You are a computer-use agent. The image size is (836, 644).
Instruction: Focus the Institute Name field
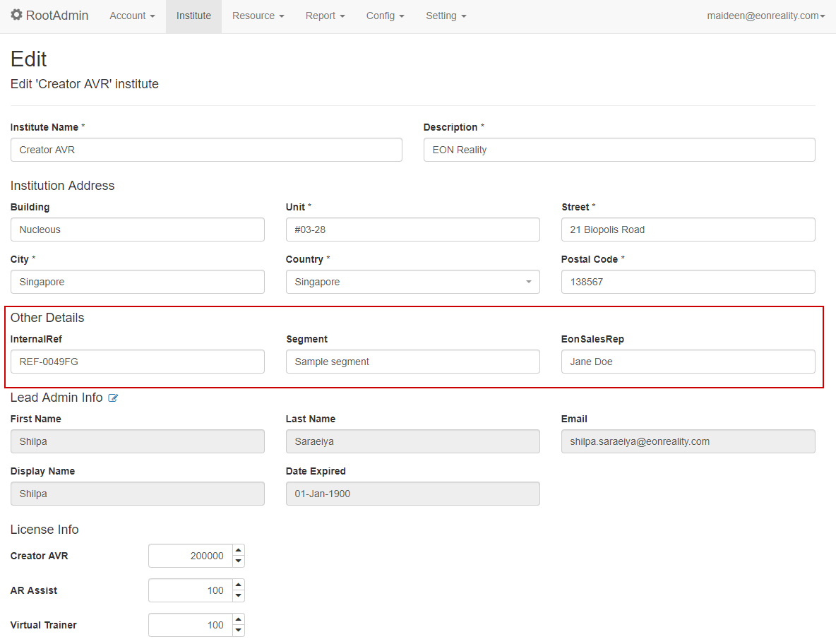click(x=206, y=150)
